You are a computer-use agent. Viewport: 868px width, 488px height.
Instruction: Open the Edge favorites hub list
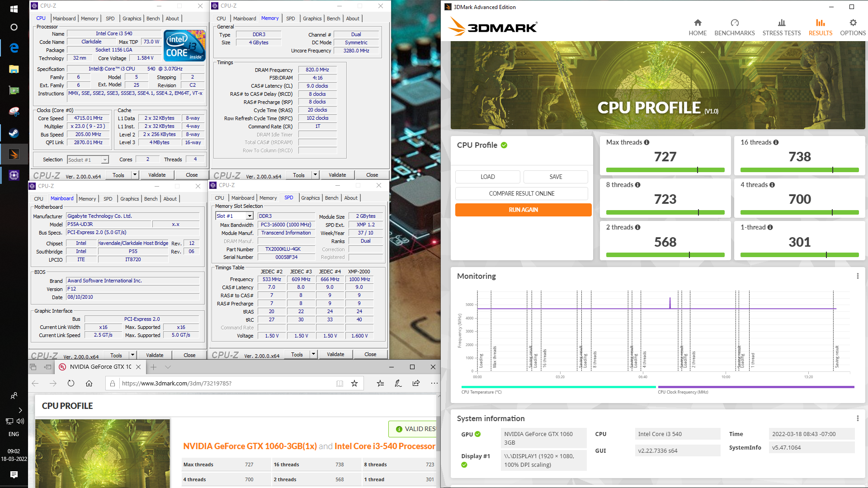coord(380,383)
